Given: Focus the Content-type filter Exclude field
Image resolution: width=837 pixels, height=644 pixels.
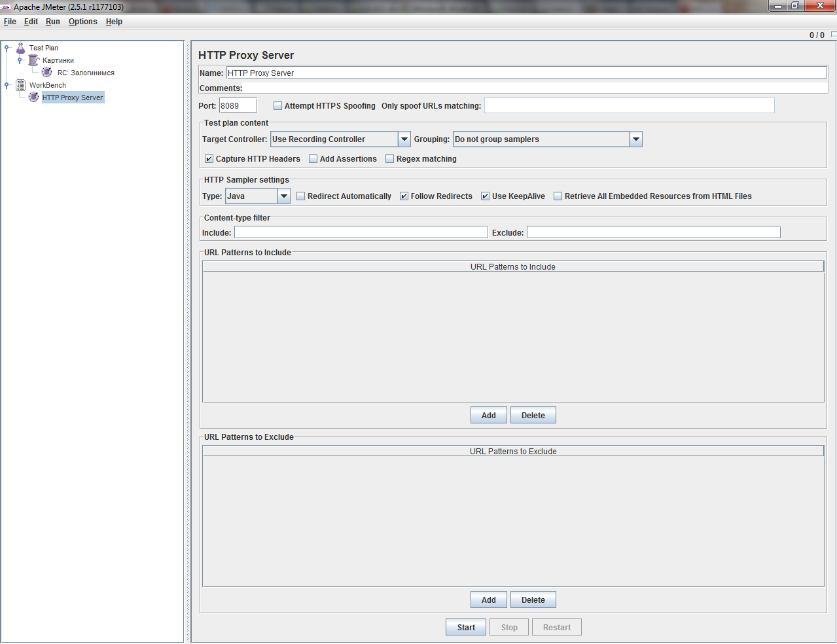Looking at the screenshot, I should click(x=654, y=233).
